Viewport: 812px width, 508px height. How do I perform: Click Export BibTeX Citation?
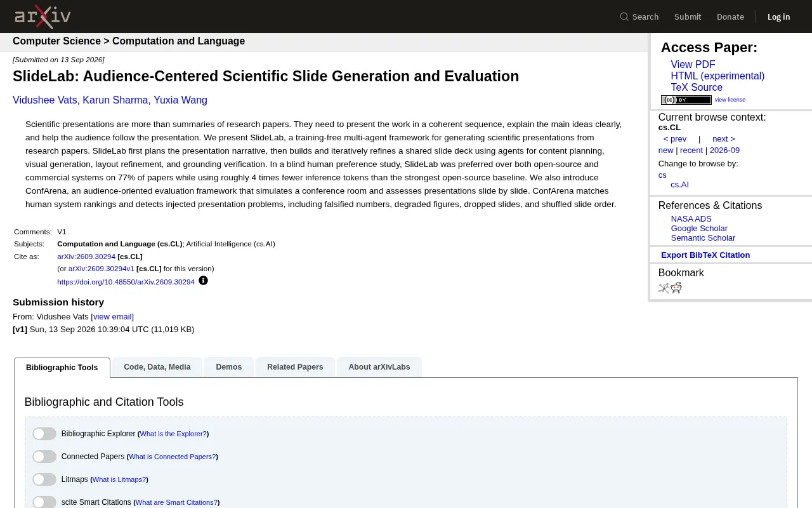[705, 255]
